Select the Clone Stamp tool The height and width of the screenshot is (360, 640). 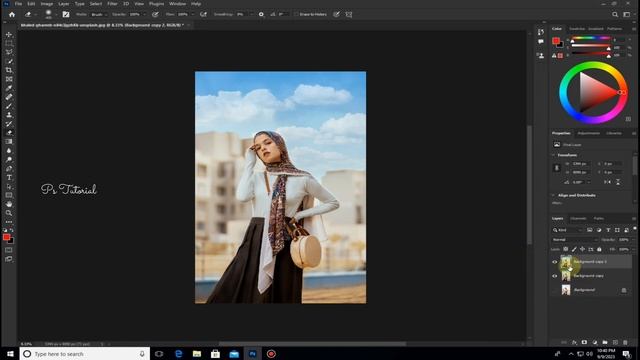9,115
